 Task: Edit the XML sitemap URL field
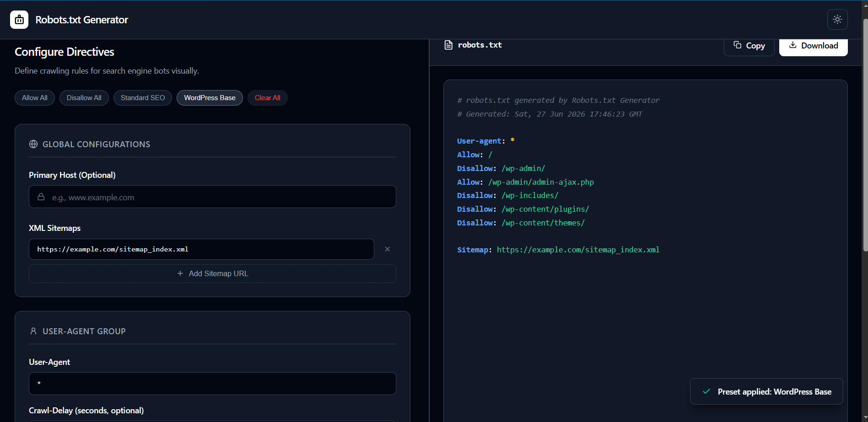point(201,249)
